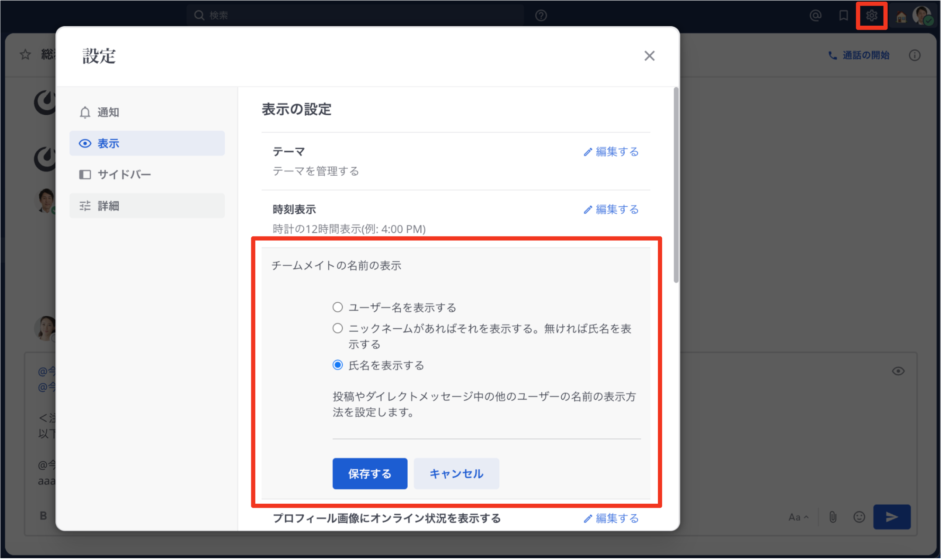Expand テーマ section via 編集する
Image resolution: width=942 pixels, height=560 pixels.
click(611, 152)
